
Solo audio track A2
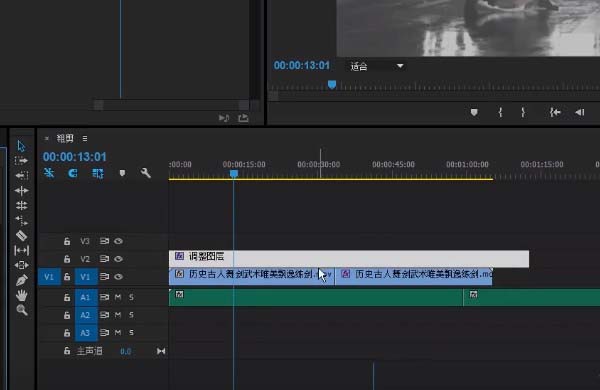(x=131, y=315)
